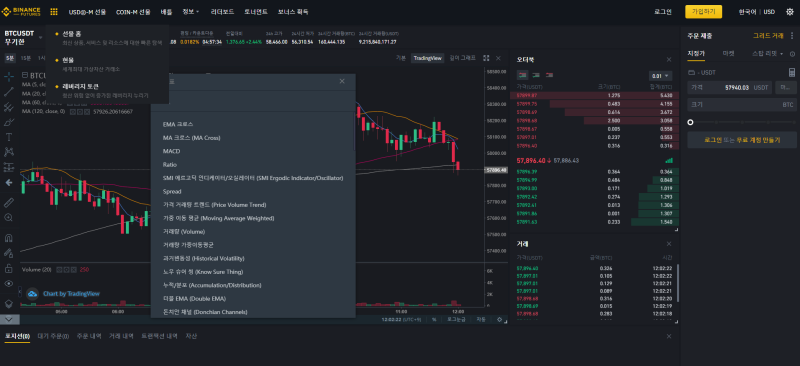
Task: Toggle lock all drawing tools
Action: [9, 268]
